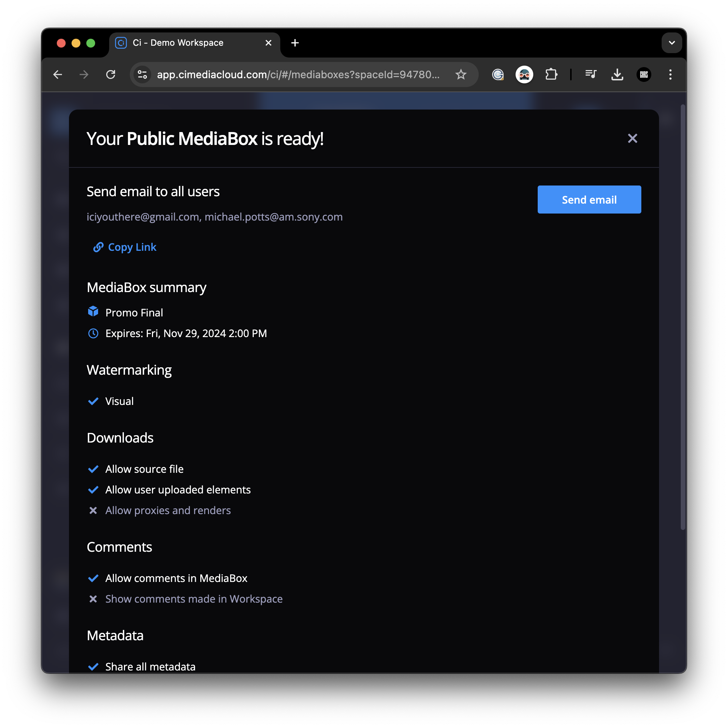Screen dimensions: 728x728
Task: Open the goggles avatar extension
Action: pos(524,74)
